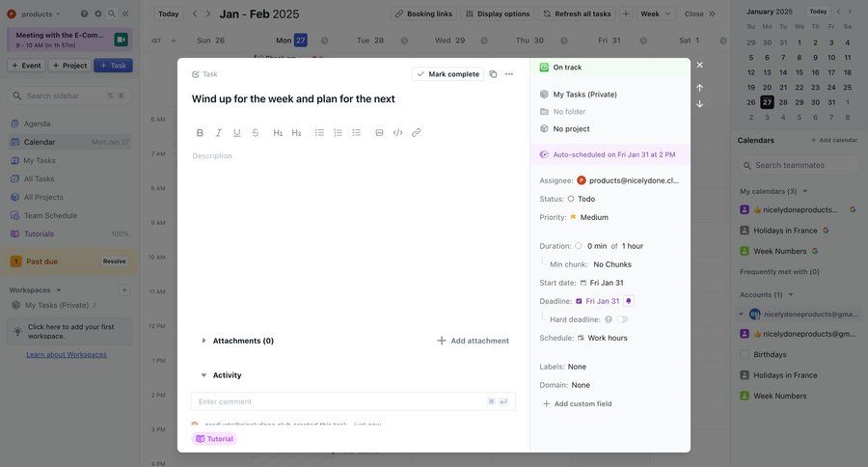Viewport: 868px width, 467px height.
Task: Open Week view dropdown
Action: (x=656, y=14)
